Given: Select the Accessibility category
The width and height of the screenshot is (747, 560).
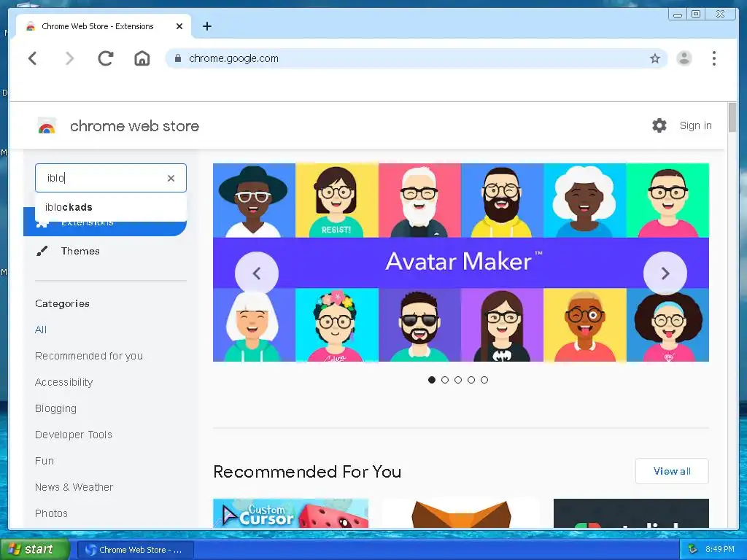Looking at the screenshot, I should [x=64, y=382].
